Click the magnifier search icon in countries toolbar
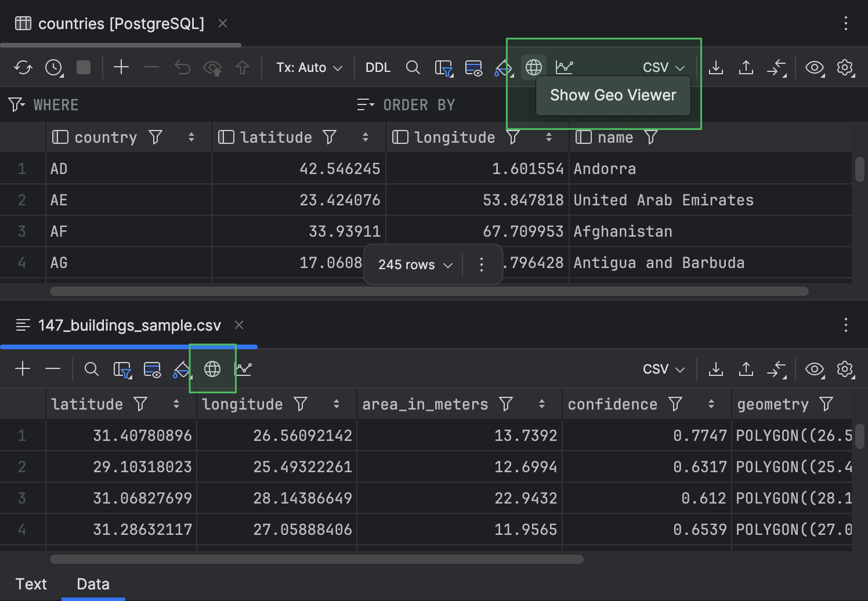Viewport: 868px width, 601px height. pos(413,68)
